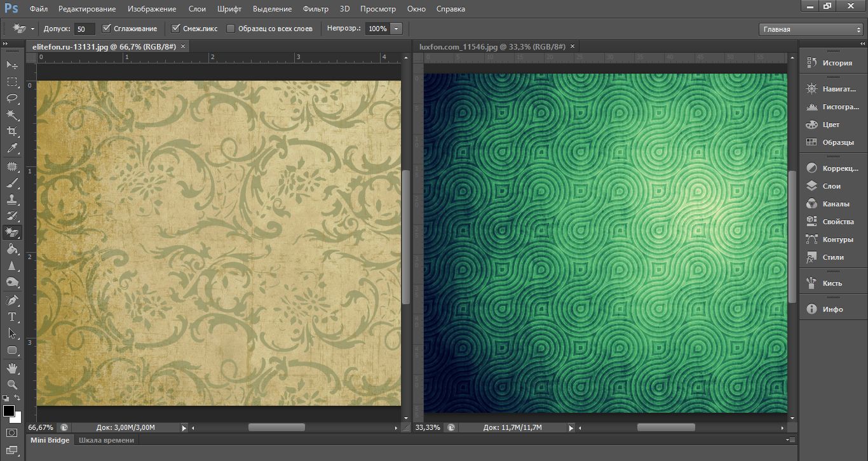The image size is (868, 461).
Task: Open the Непрозр. opacity dropdown arrow
Action: [397, 29]
